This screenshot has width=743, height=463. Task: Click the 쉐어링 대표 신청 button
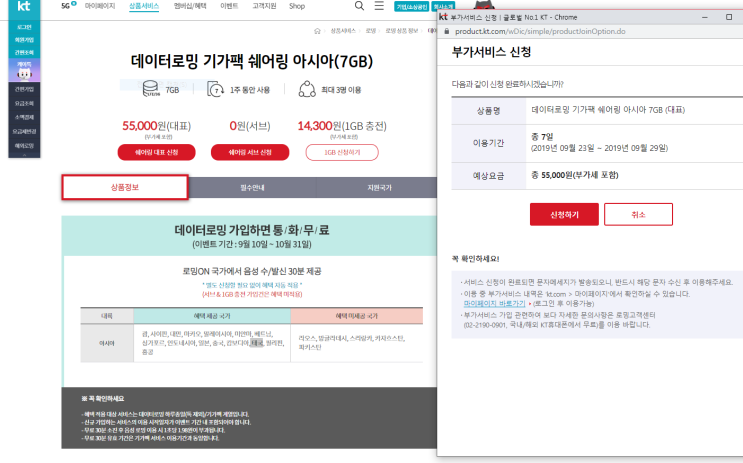pyautogui.click(x=156, y=152)
